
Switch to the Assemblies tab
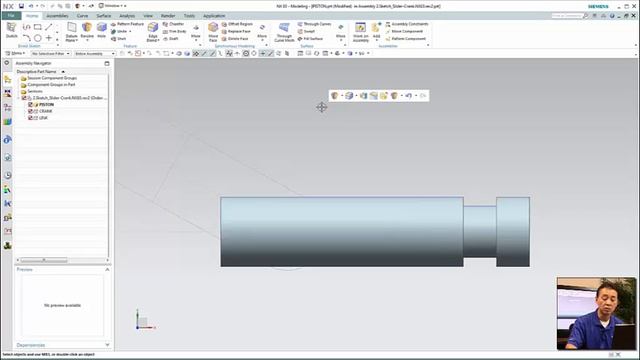tap(57, 16)
